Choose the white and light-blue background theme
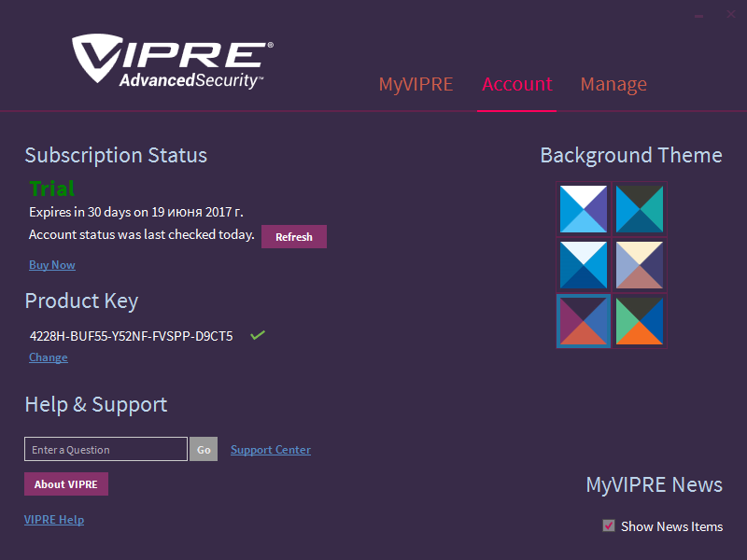The height and width of the screenshot is (560, 747). point(583,209)
